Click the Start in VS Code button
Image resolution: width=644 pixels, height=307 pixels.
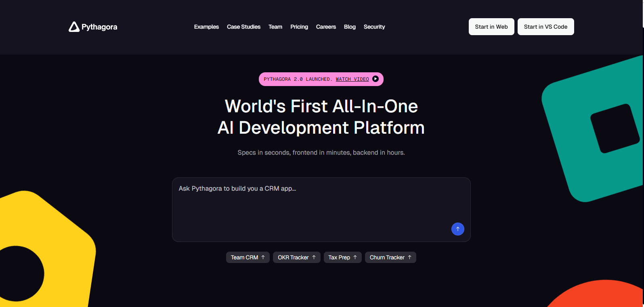(545, 27)
